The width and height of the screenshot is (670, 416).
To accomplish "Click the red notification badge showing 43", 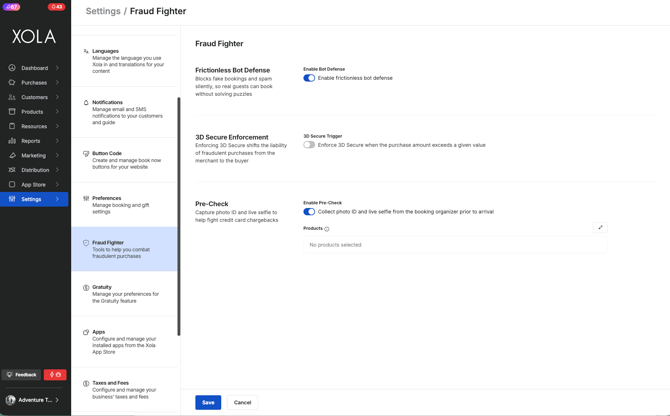I will click(x=56, y=7).
